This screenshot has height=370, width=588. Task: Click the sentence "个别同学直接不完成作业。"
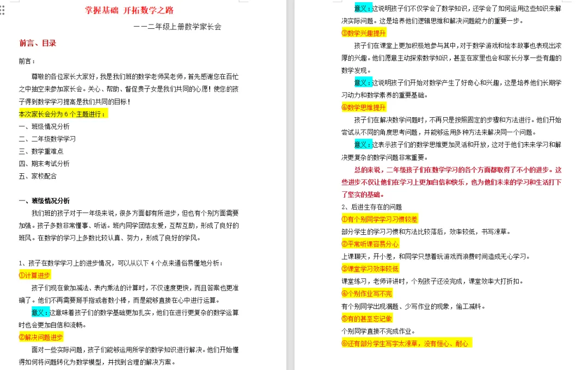point(378,331)
